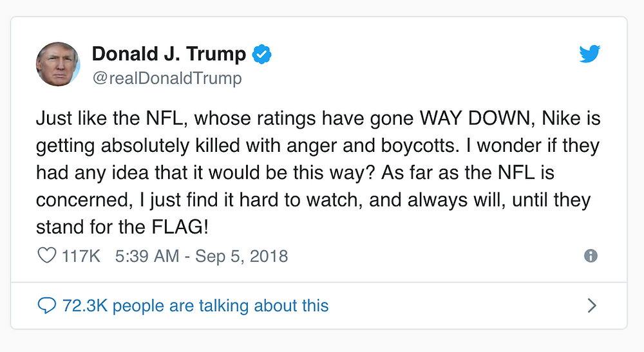Click the 117K likes count

pos(81,256)
